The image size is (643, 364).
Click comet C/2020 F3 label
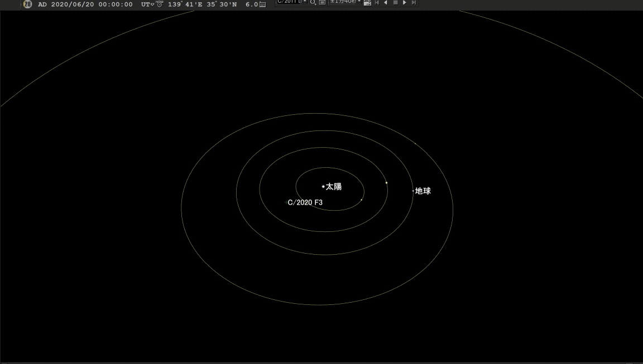point(305,203)
